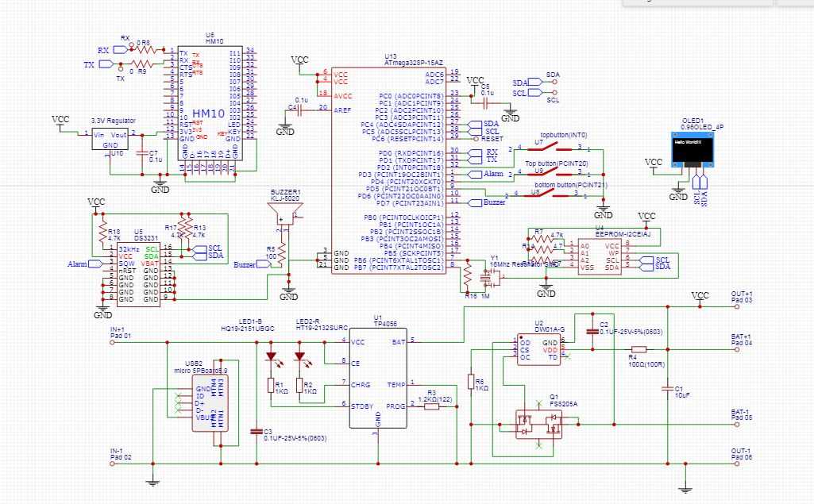The height and width of the screenshot is (504, 814).
Task: Select resistor R2 1KΩ
Action: tap(299, 386)
